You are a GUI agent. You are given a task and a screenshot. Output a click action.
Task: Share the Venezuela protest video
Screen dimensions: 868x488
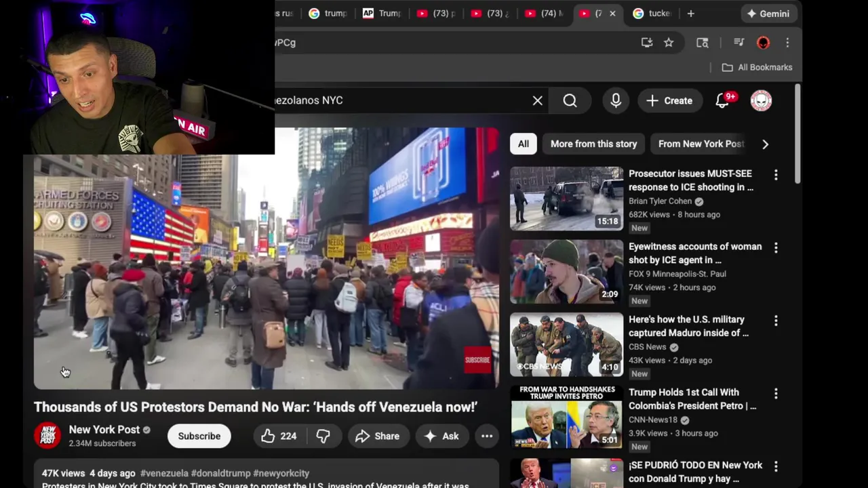pos(377,436)
